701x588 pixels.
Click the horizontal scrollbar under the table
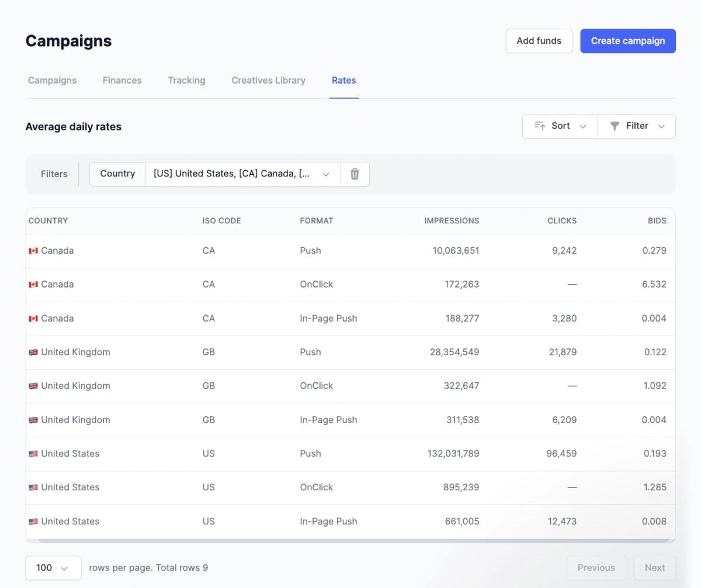click(x=350, y=540)
